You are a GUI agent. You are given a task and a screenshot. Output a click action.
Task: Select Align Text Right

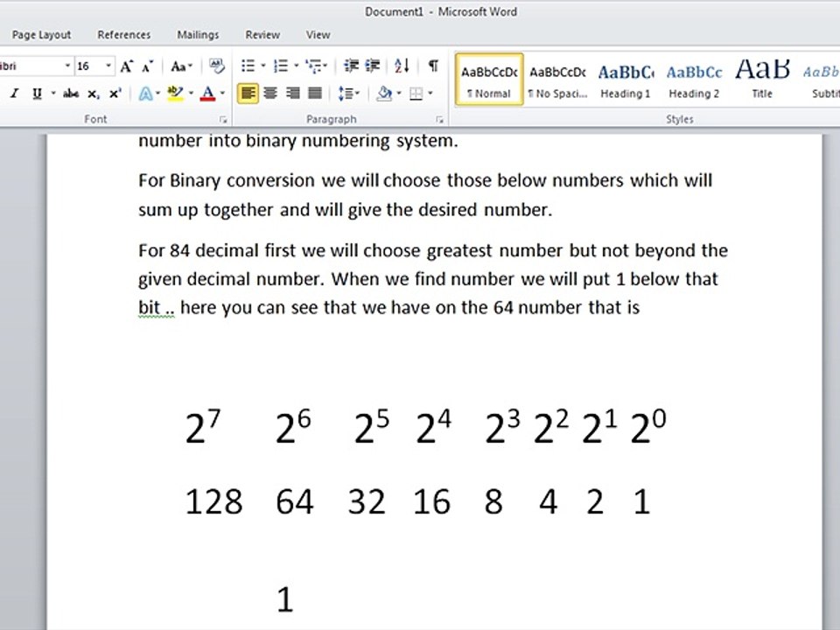coord(293,94)
